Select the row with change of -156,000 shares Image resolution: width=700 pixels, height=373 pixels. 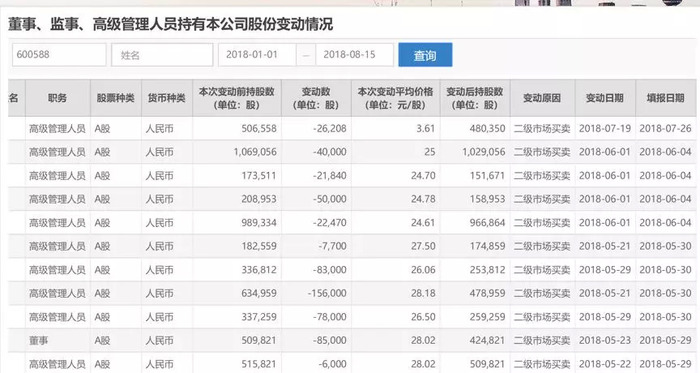[352, 294]
